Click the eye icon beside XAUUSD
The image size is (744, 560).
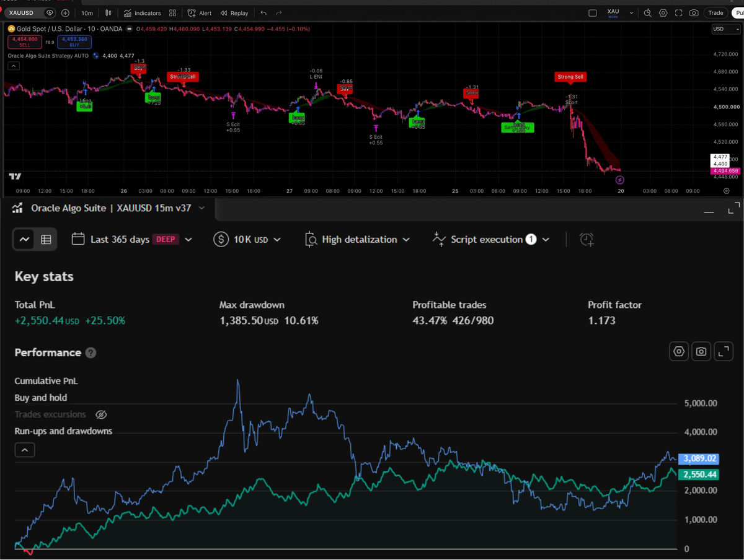(50, 12)
